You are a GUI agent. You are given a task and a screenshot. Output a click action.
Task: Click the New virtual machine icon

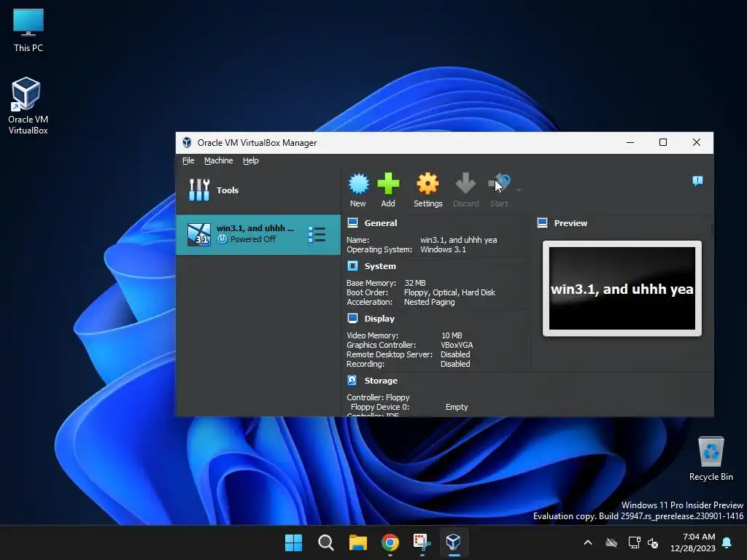point(358,184)
